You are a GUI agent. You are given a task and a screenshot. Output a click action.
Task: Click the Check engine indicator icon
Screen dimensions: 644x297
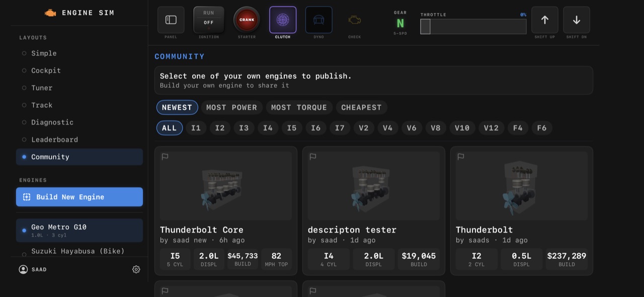pyautogui.click(x=355, y=20)
